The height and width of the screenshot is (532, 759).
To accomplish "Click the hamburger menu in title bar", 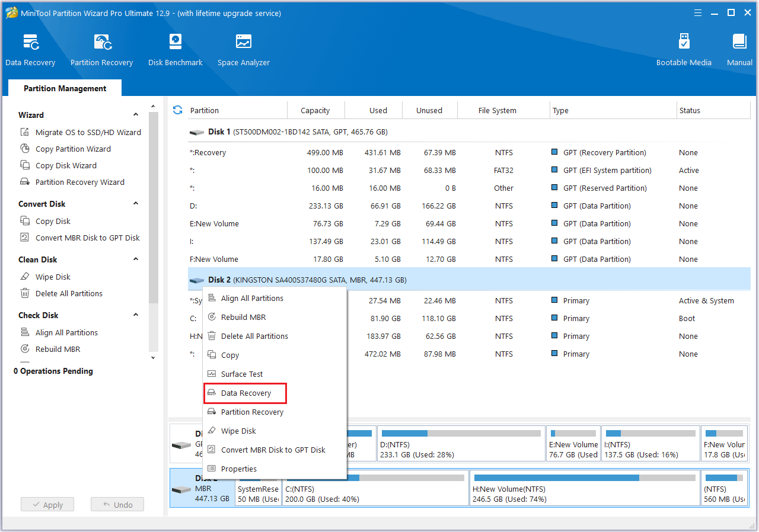I will pyautogui.click(x=698, y=12).
